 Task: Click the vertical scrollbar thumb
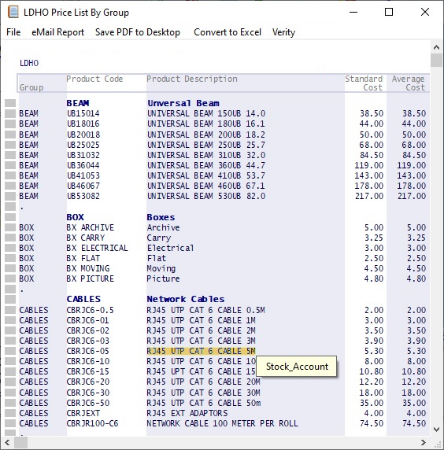click(436, 61)
